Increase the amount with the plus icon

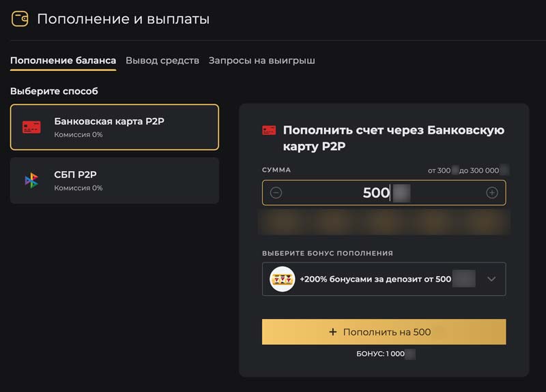[x=491, y=193]
